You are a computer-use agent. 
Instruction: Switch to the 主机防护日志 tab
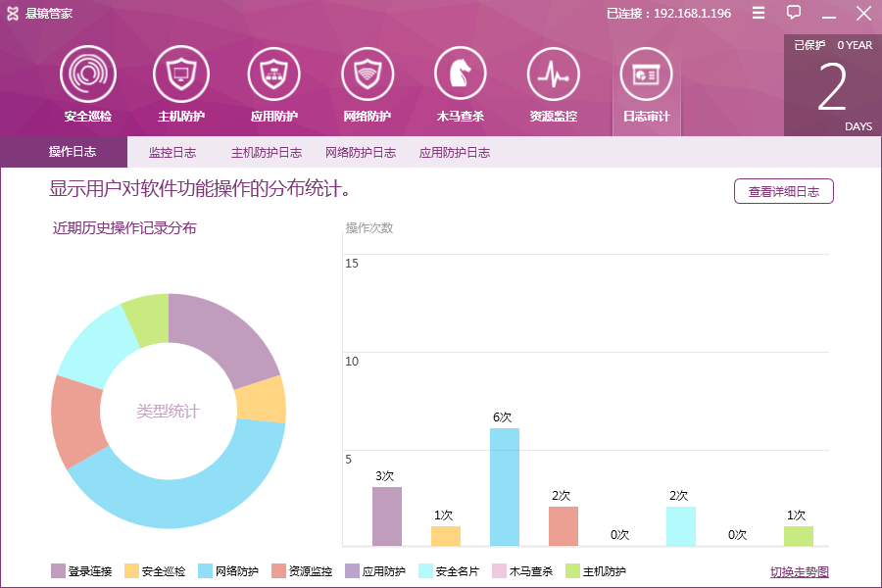(267, 153)
